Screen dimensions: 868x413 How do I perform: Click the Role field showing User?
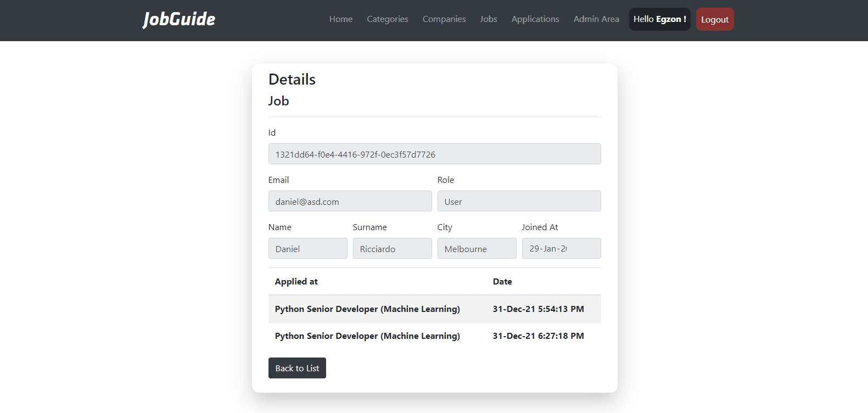519,202
